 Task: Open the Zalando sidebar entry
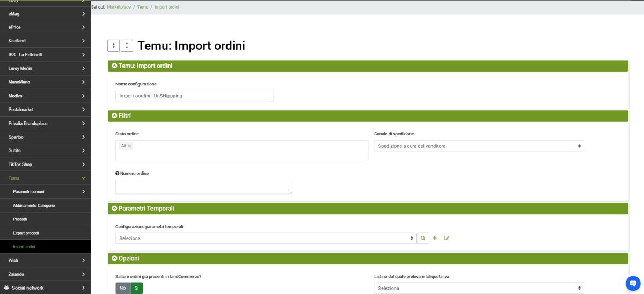[45, 274]
